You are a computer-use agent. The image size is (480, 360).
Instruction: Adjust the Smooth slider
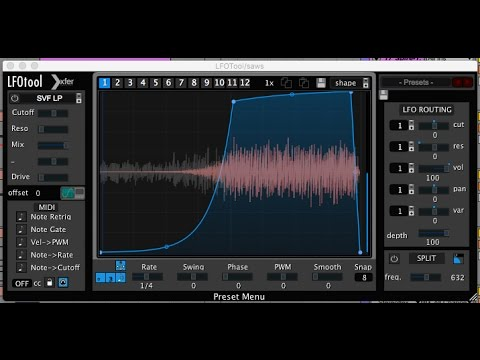coord(327,277)
